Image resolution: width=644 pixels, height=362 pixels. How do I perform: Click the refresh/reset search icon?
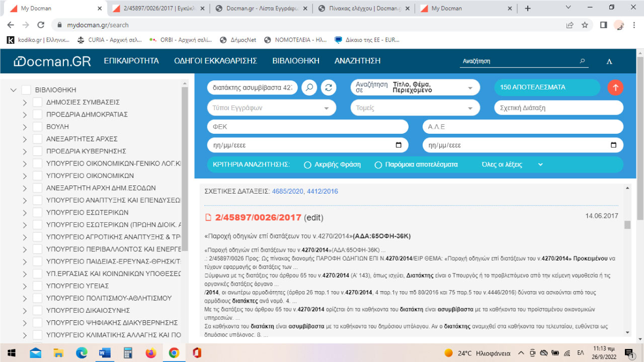point(329,87)
